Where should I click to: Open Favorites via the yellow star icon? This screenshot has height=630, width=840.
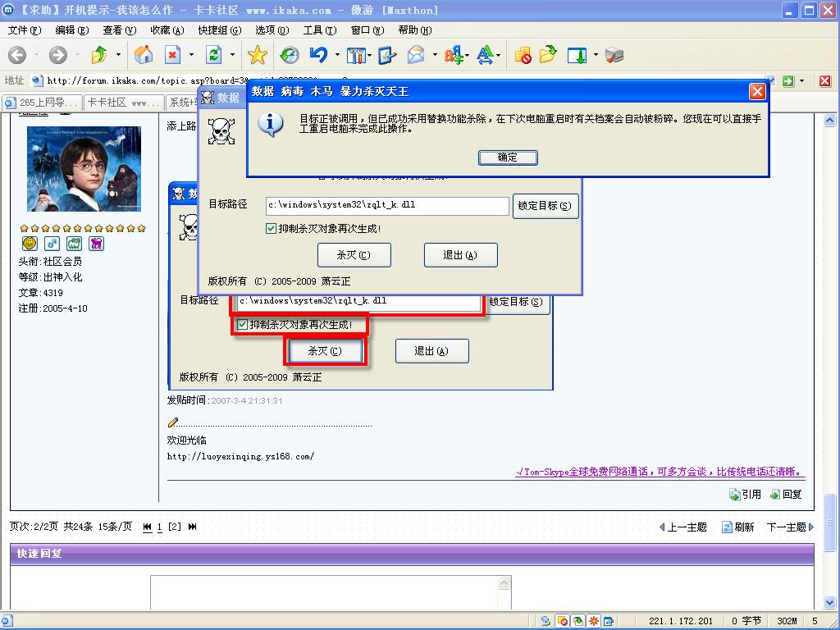coord(257,55)
